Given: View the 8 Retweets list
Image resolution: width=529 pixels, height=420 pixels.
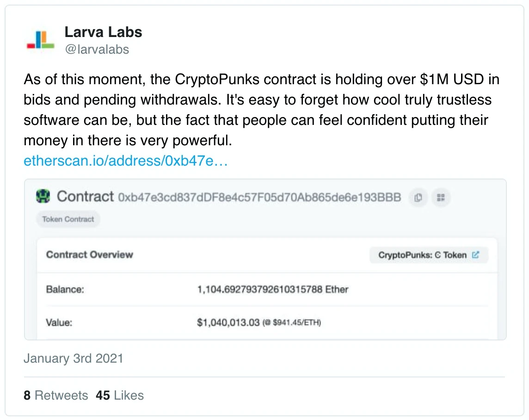Looking at the screenshot, I should [x=56, y=395].
